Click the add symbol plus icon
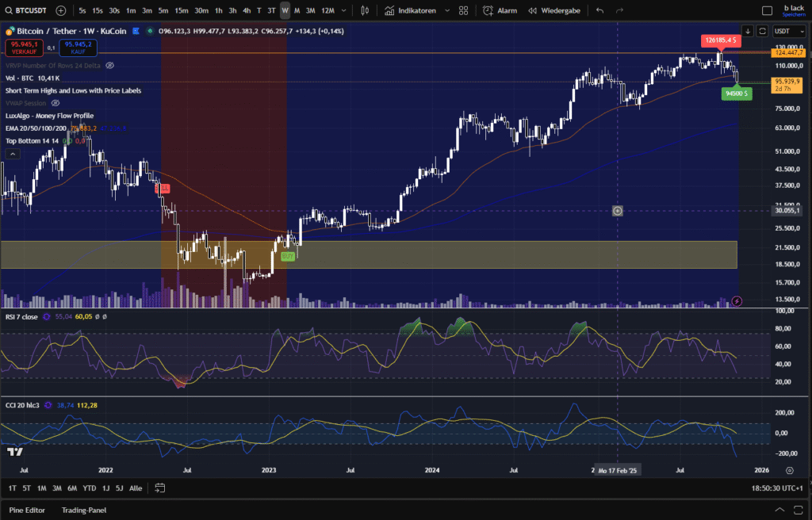The width and height of the screenshot is (812, 520). pyautogui.click(x=61, y=10)
